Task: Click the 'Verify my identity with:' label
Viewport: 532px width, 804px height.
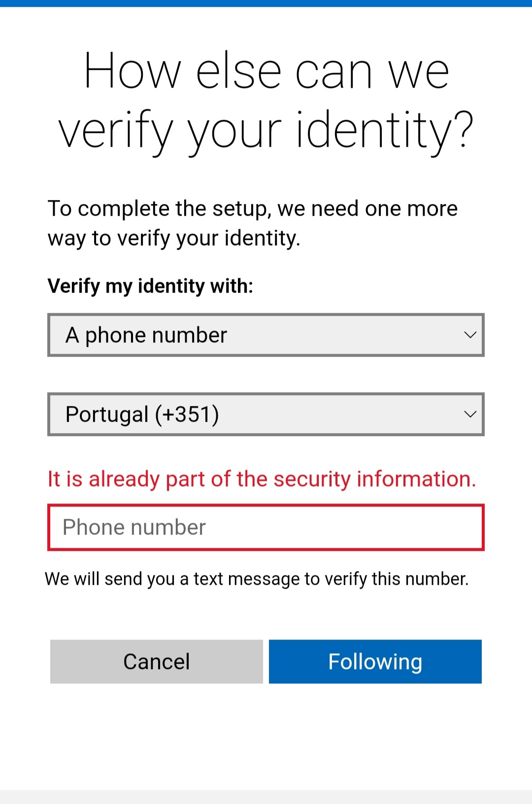Action: (x=150, y=286)
